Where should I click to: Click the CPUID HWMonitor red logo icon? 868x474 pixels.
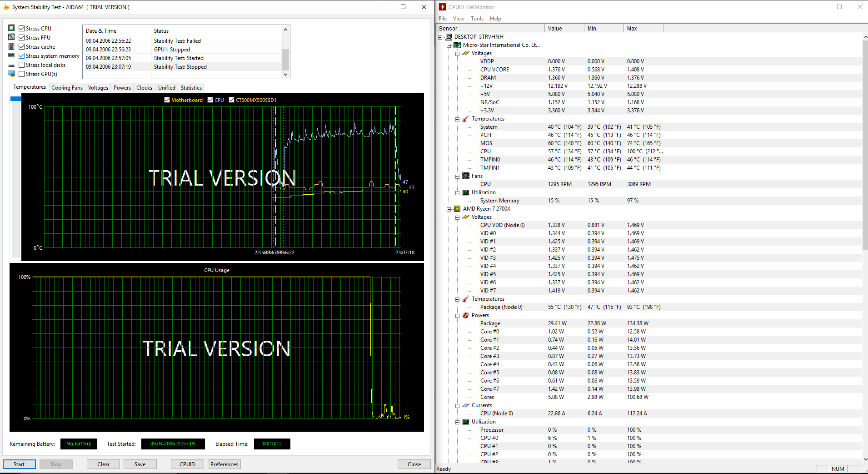[x=443, y=7]
